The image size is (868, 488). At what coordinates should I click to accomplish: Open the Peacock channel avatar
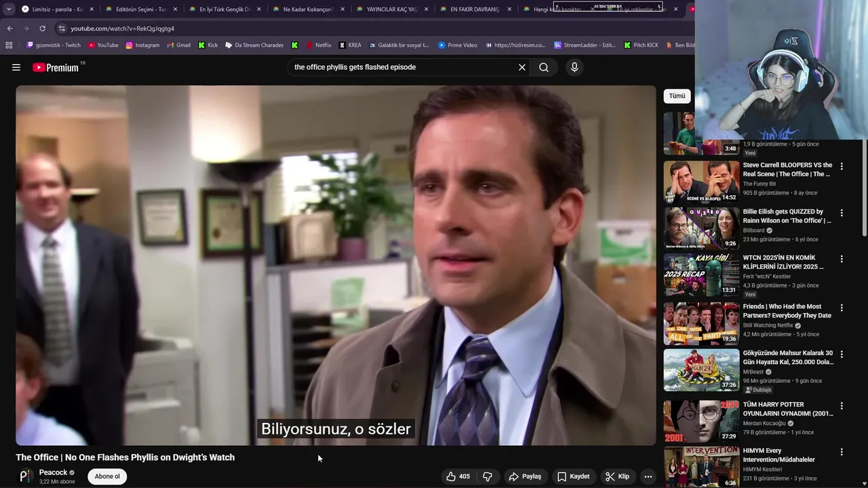(x=24, y=476)
